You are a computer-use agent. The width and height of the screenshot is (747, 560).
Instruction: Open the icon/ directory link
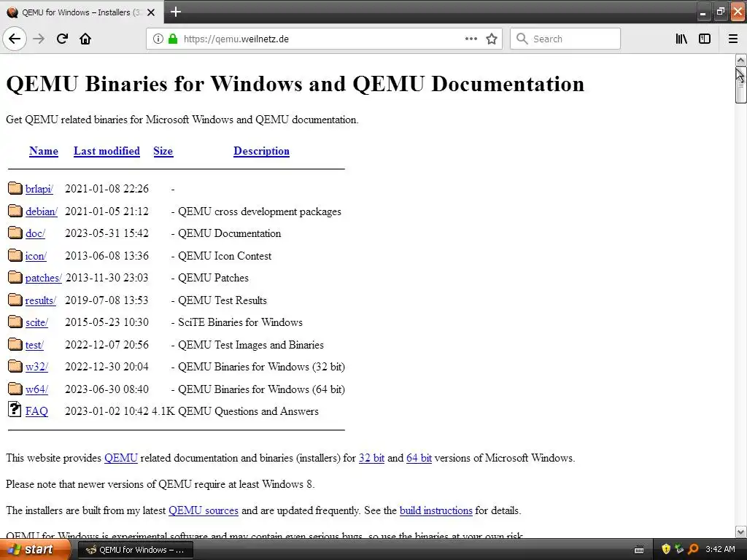click(x=36, y=256)
